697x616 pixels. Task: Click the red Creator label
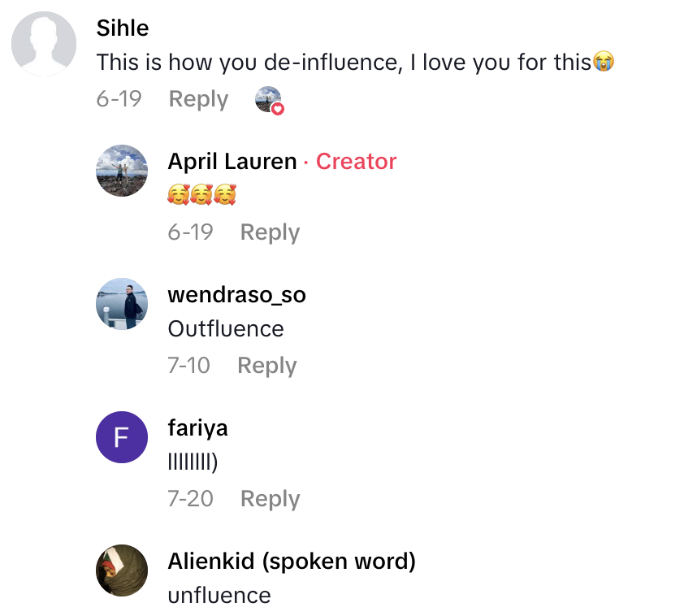[x=356, y=161]
